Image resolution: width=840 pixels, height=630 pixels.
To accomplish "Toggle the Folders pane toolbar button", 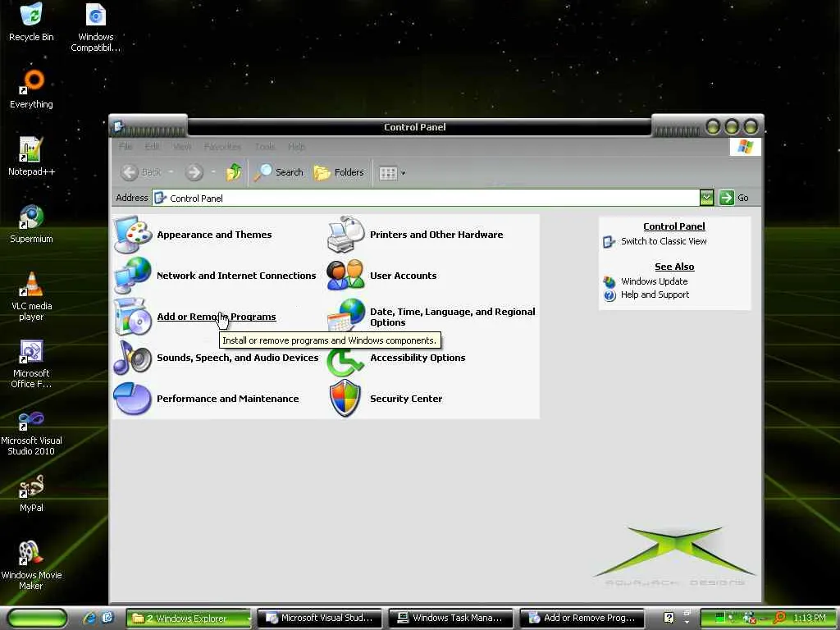I will tap(339, 172).
